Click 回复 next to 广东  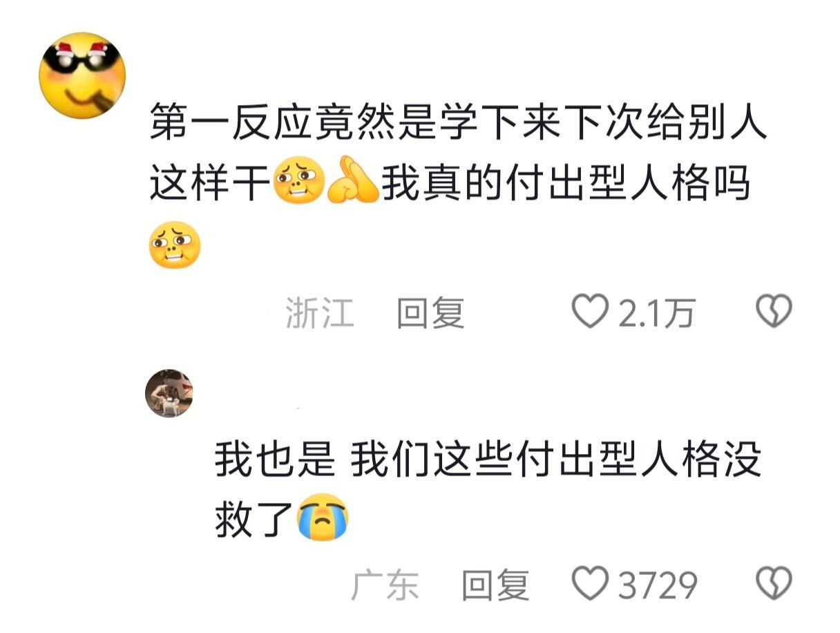[x=495, y=585]
